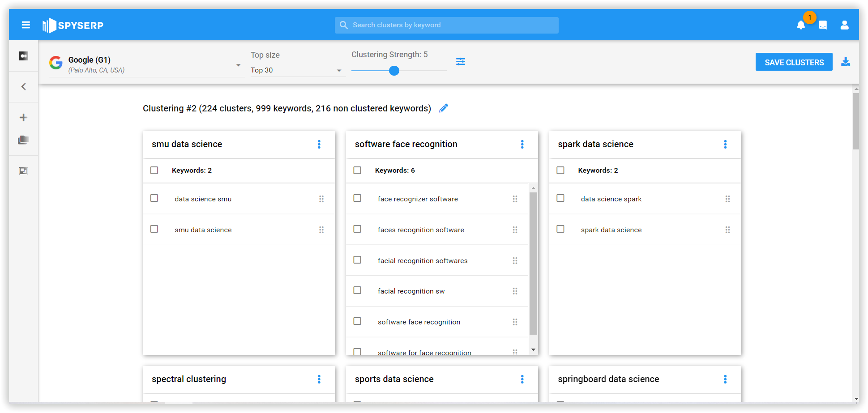Click the plus icon in sidebar
Screen dimensions: 868x413
pos(23,118)
